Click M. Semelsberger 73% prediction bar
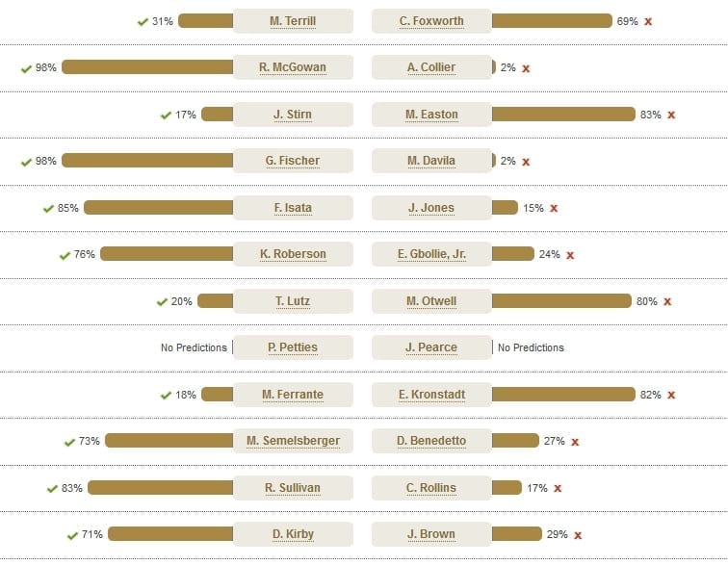Image resolution: width=728 pixels, height=565 pixels. pyautogui.click(x=169, y=441)
